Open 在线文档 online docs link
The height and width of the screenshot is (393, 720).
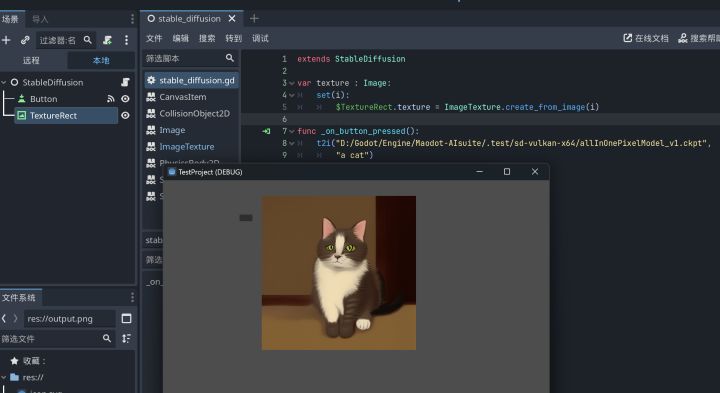coord(646,39)
